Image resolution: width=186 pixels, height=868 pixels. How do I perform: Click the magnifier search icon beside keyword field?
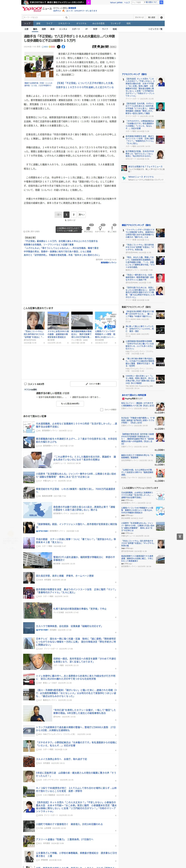click(66, 18)
